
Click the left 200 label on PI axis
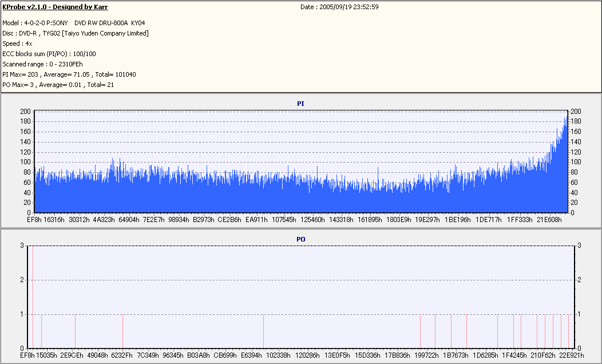pos(25,112)
